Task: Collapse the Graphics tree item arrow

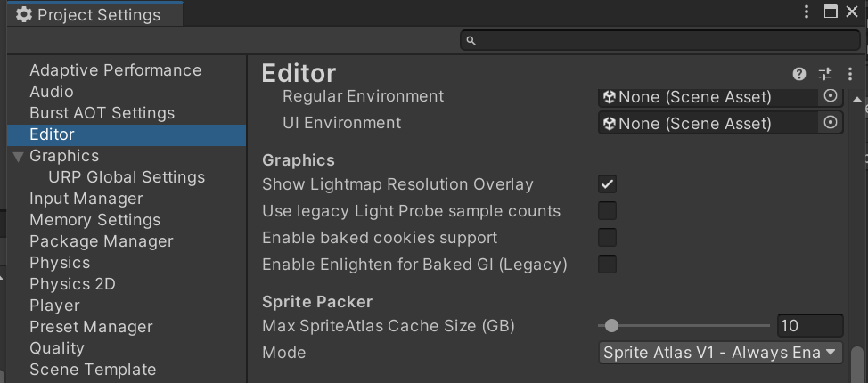Action: coord(18,157)
